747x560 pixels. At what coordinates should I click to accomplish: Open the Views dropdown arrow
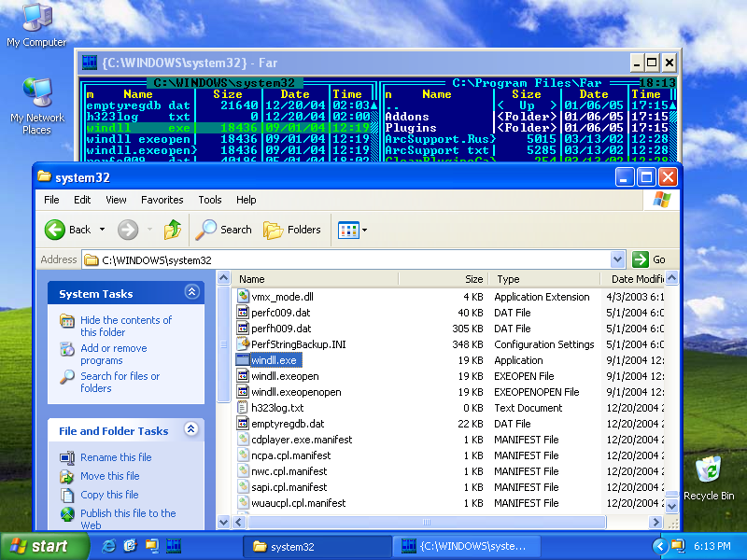tap(364, 230)
